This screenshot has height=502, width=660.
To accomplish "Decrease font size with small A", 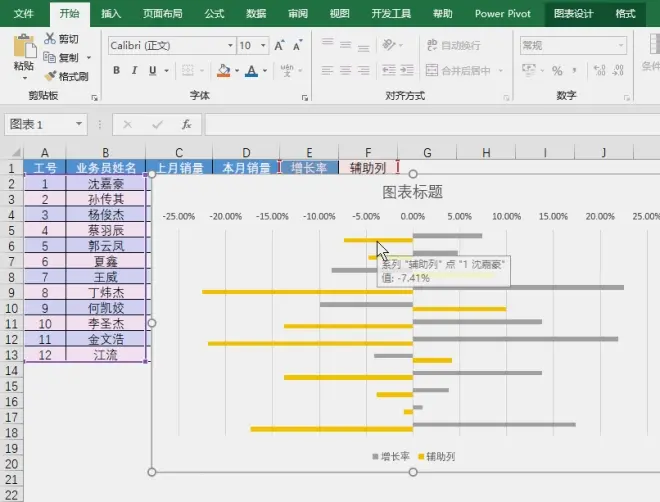I will pos(298,45).
